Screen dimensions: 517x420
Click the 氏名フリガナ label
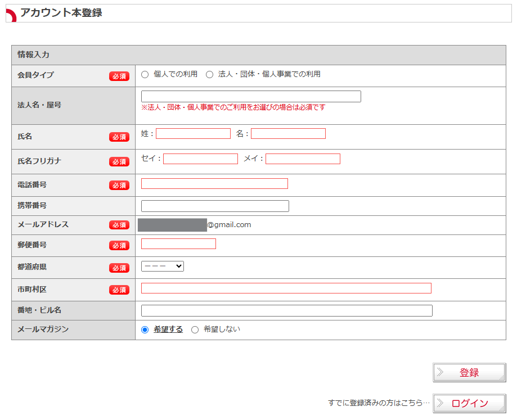(39, 161)
